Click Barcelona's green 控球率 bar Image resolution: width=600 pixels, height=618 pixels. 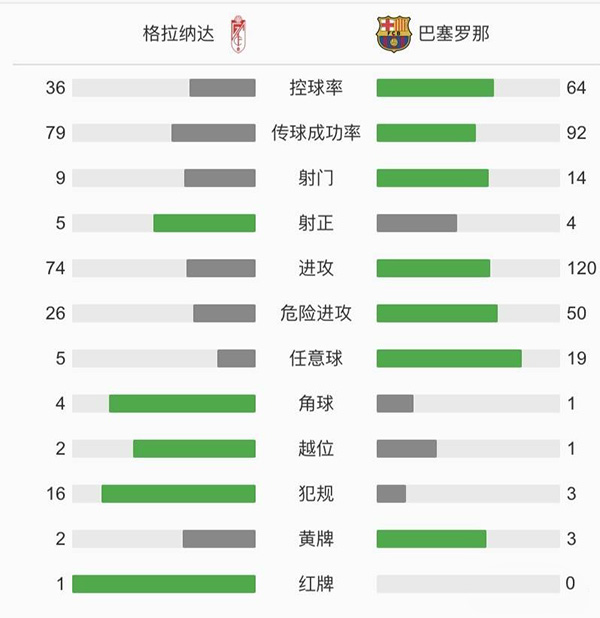(435, 88)
